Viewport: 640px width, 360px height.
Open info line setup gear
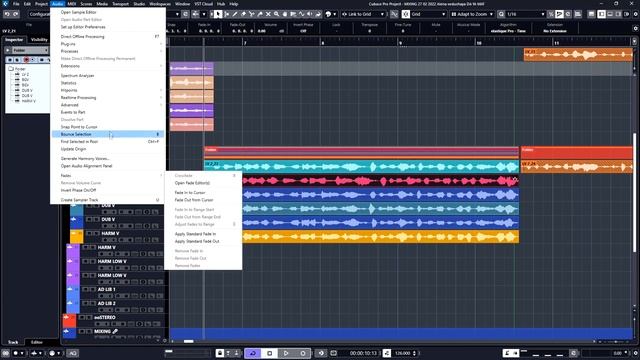pyautogui.click(x=635, y=29)
